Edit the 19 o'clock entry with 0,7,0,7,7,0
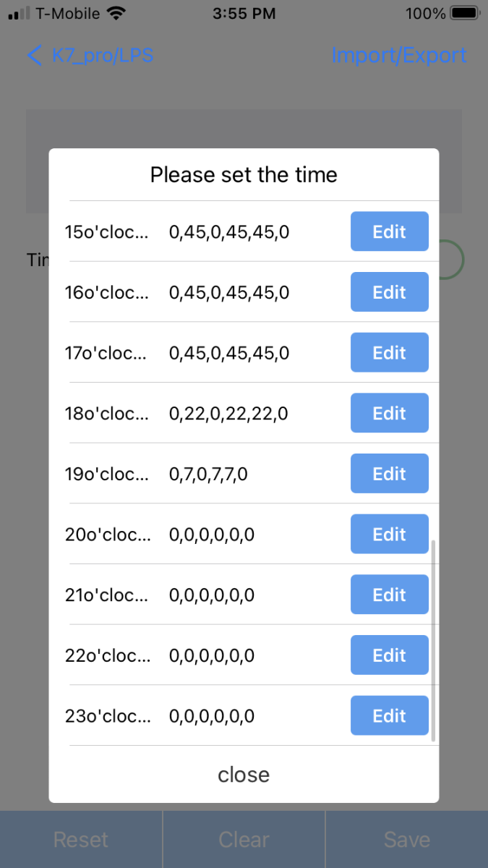This screenshot has height=868, width=488. (x=390, y=474)
